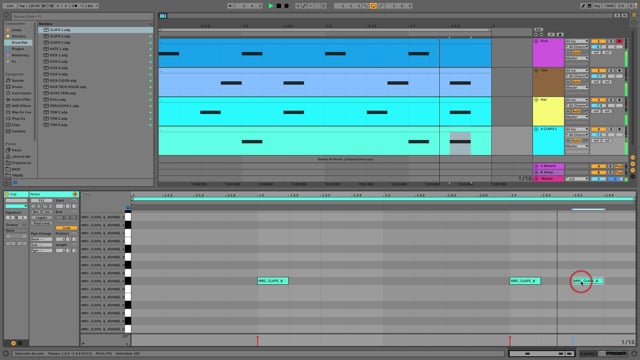Click the browser search field
The height and width of the screenshot is (360, 640).
pyautogui.click(x=82, y=16)
